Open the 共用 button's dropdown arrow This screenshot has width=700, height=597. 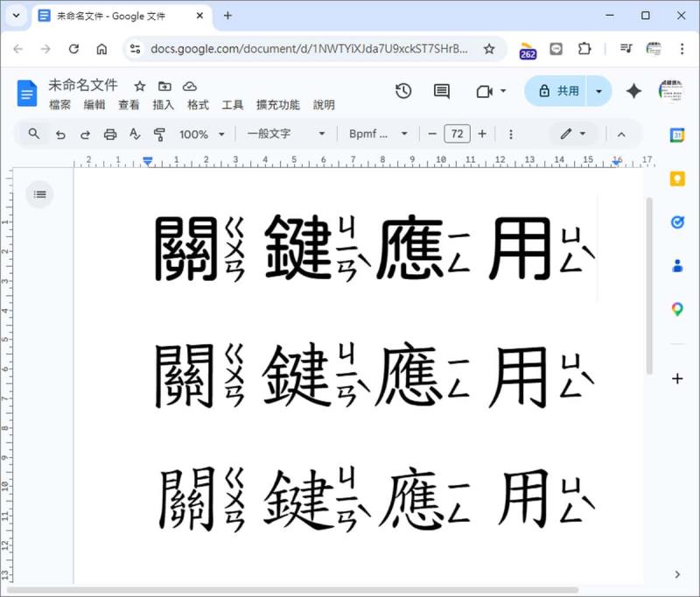(598, 91)
